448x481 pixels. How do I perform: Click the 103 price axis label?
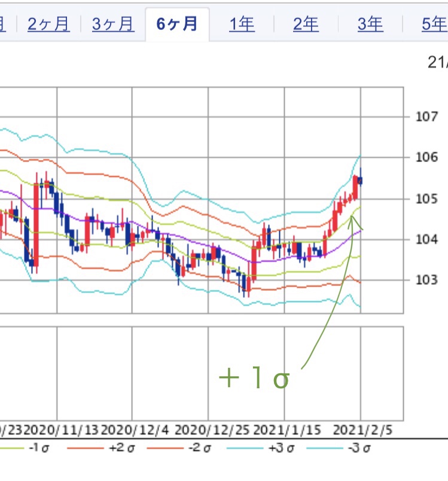click(x=423, y=280)
